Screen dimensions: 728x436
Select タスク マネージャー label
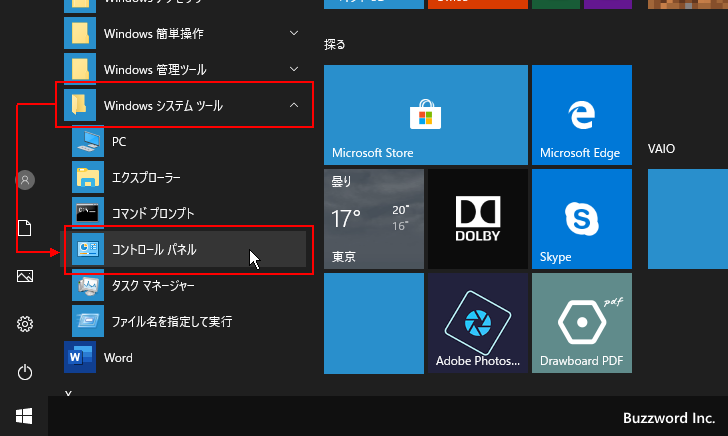[153, 286]
